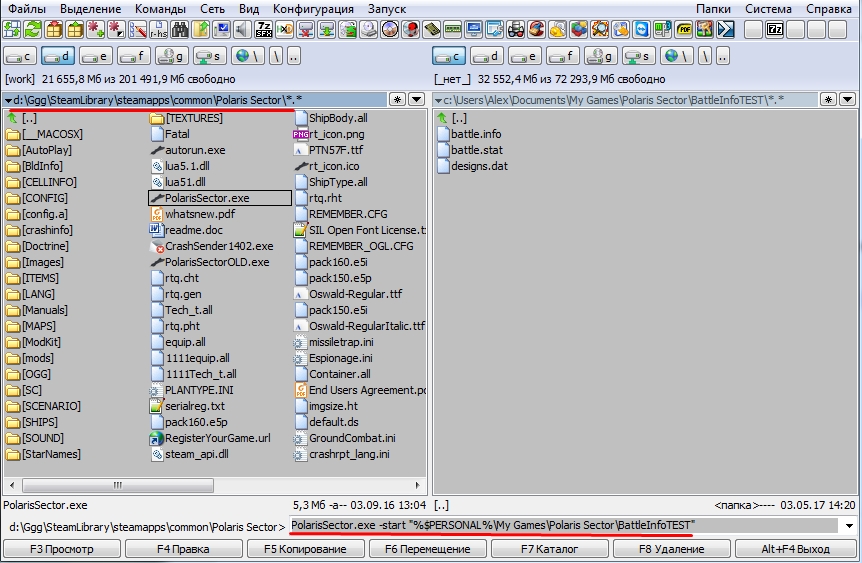Open the 7z SFX toolbar tool
The height and width of the screenshot is (563, 862).
coord(264,29)
